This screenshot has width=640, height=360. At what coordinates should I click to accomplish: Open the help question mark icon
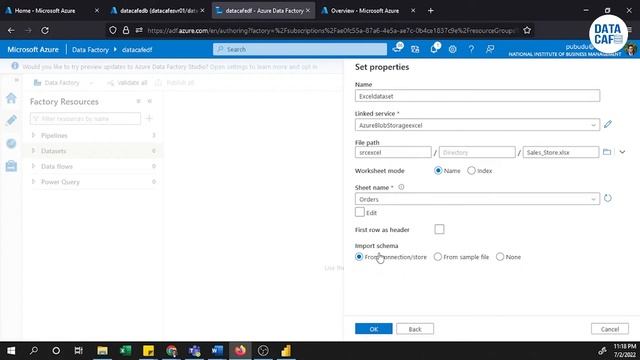[x=471, y=49]
